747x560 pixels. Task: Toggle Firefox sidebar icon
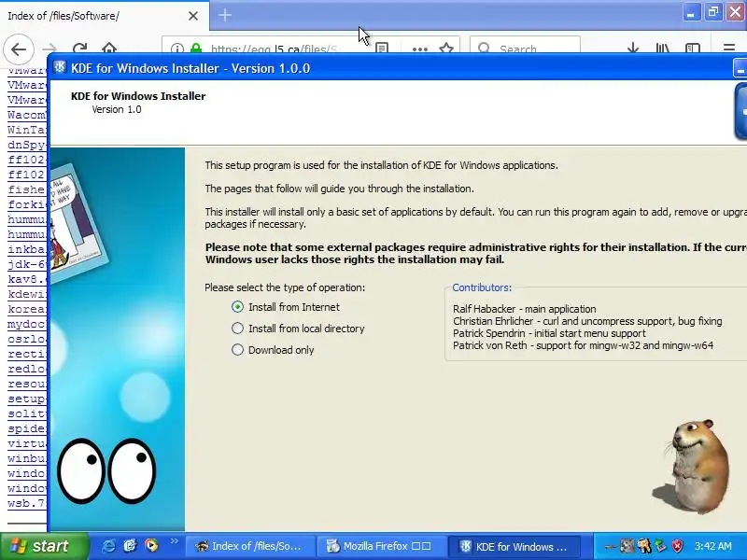point(692,49)
